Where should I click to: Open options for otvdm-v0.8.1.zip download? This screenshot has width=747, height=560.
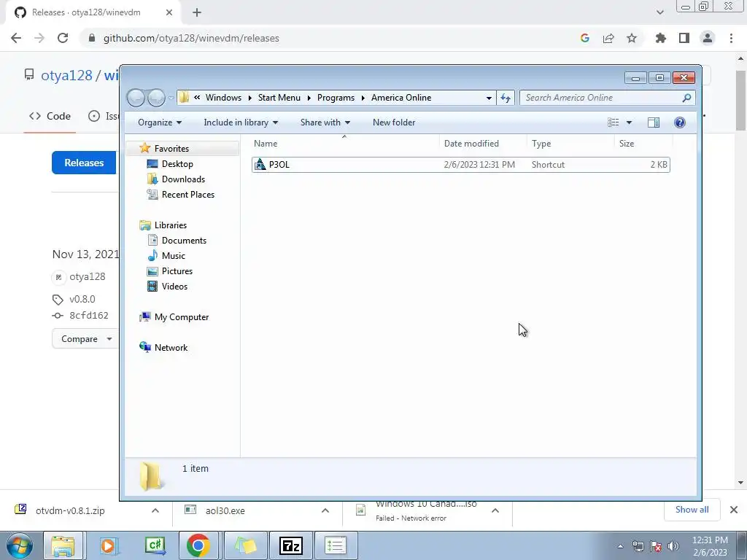(x=155, y=510)
